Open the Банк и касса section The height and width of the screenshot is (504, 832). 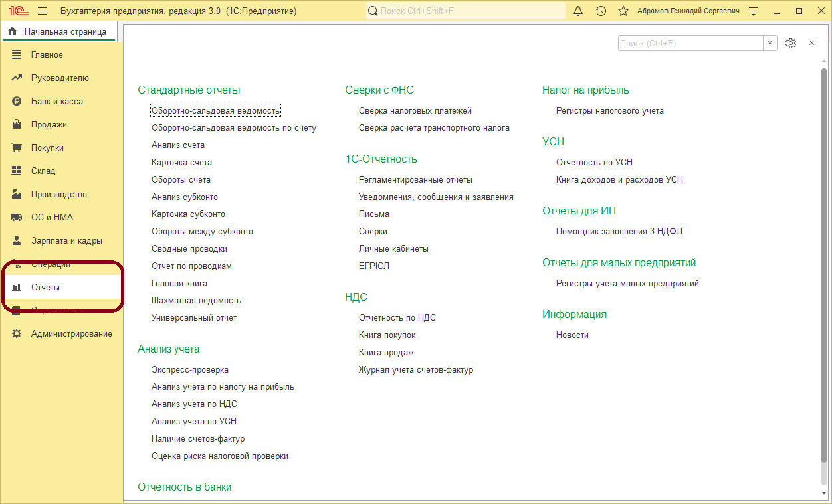coord(56,102)
